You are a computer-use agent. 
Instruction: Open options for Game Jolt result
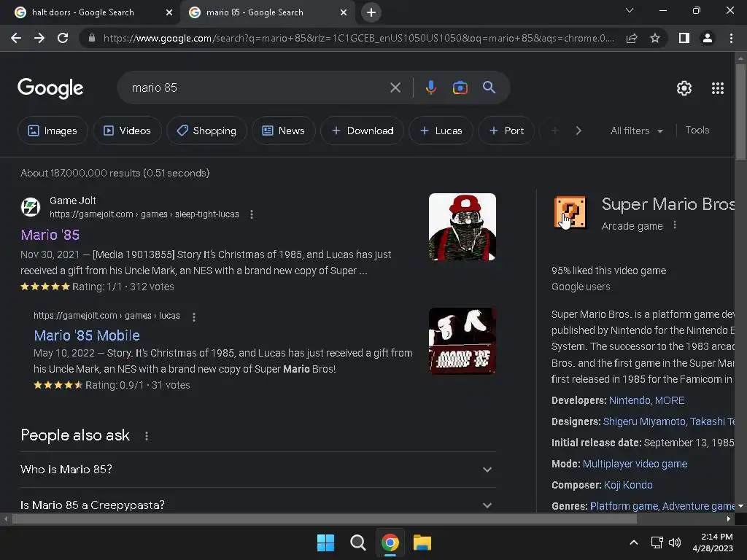(x=252, y=215)
